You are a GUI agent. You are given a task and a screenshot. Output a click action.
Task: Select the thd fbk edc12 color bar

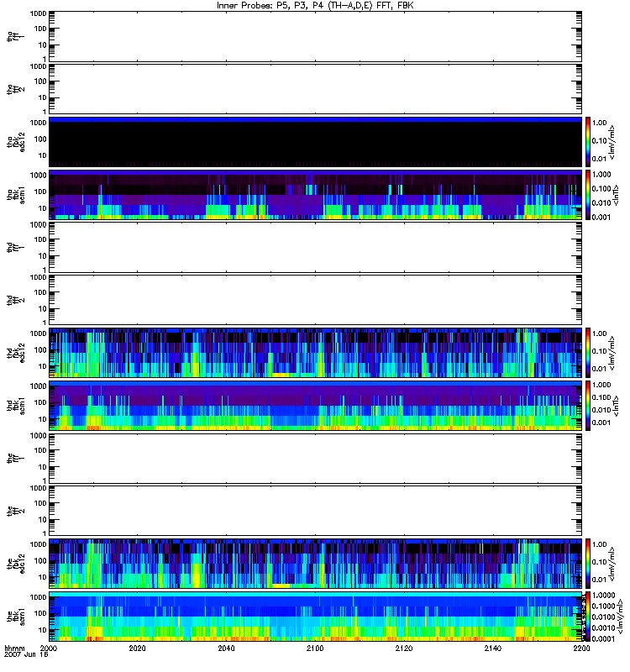tap(588, 352)
